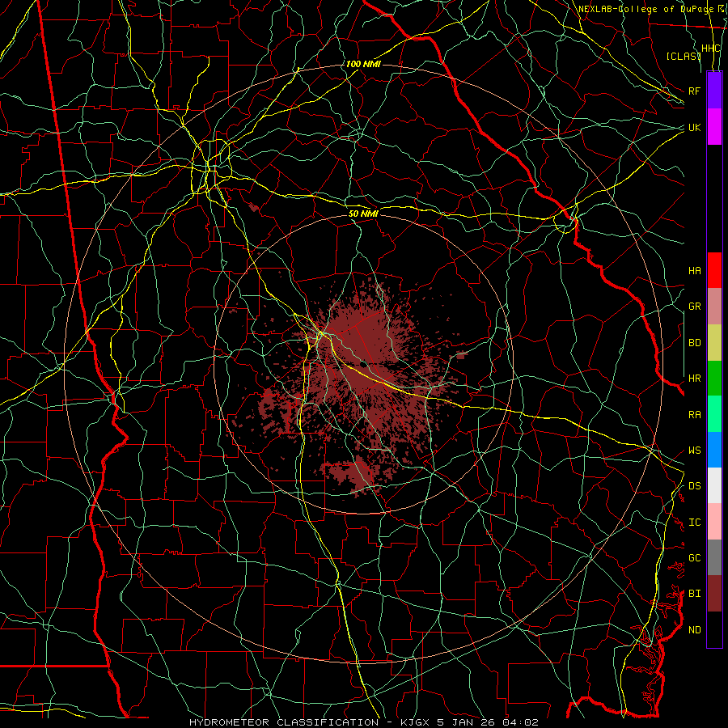
Task: Select the GC gray legend swatch
Action: 714,557
